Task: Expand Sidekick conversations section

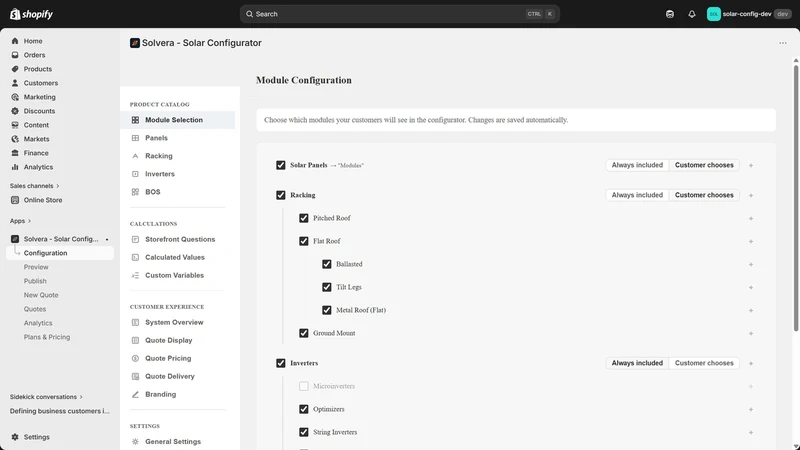Action: pyautogui.click(x=46, y=396)
